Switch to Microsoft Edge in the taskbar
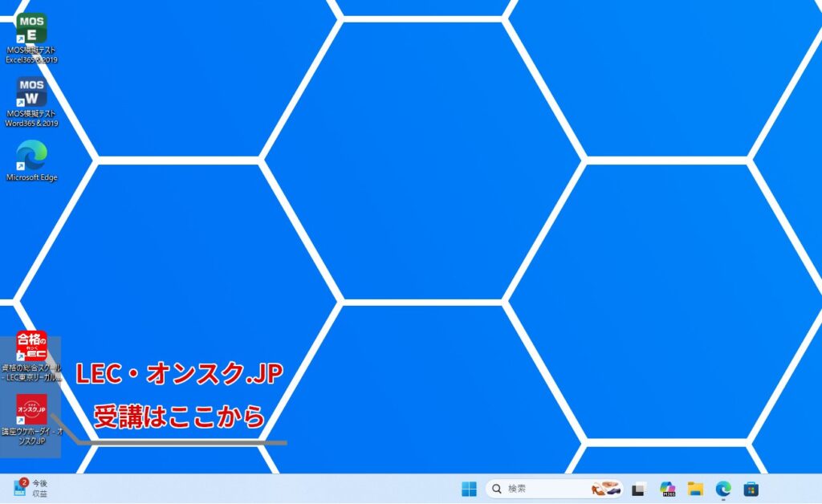This screenshot has width=822, height=504. point(723,489)
